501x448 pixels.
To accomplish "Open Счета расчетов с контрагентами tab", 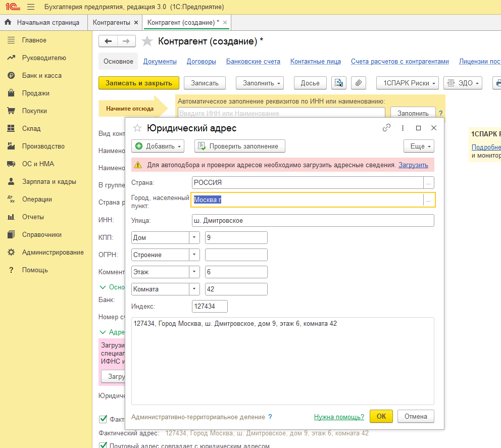I will pos(399,61).
